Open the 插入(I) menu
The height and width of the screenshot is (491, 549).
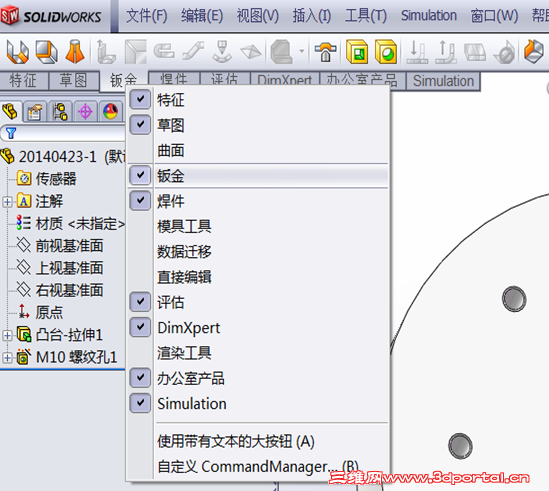312,16
